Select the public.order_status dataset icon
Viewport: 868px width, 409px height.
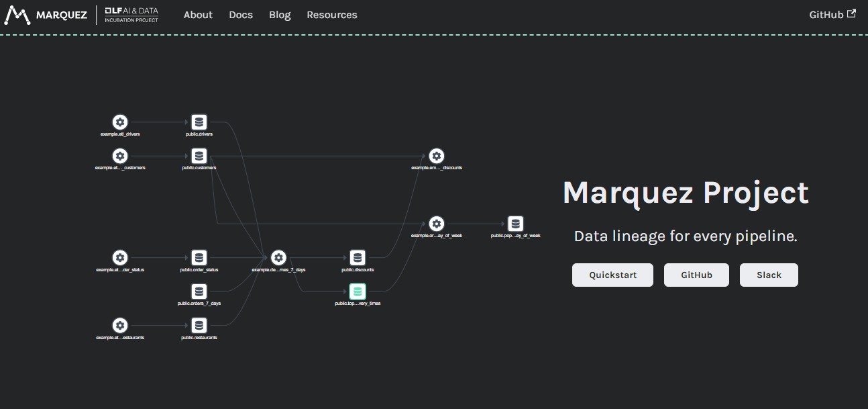199,258
